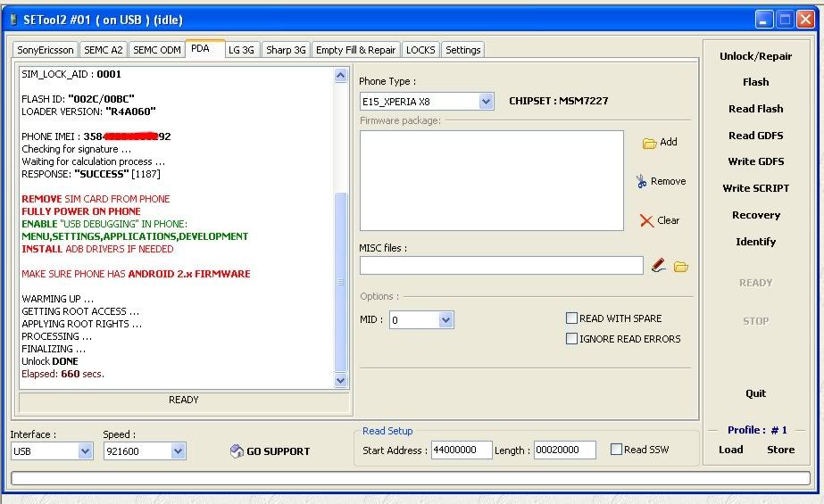Click the Elapsed: 660 secs. log line

click(x=63, y=374)
